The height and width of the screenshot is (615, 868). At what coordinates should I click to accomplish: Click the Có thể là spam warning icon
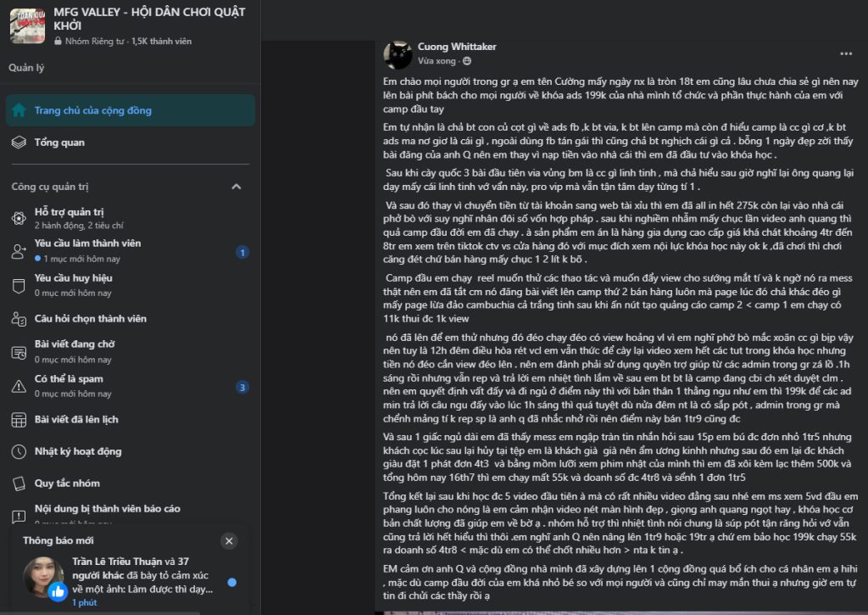(x=19, y=386)
